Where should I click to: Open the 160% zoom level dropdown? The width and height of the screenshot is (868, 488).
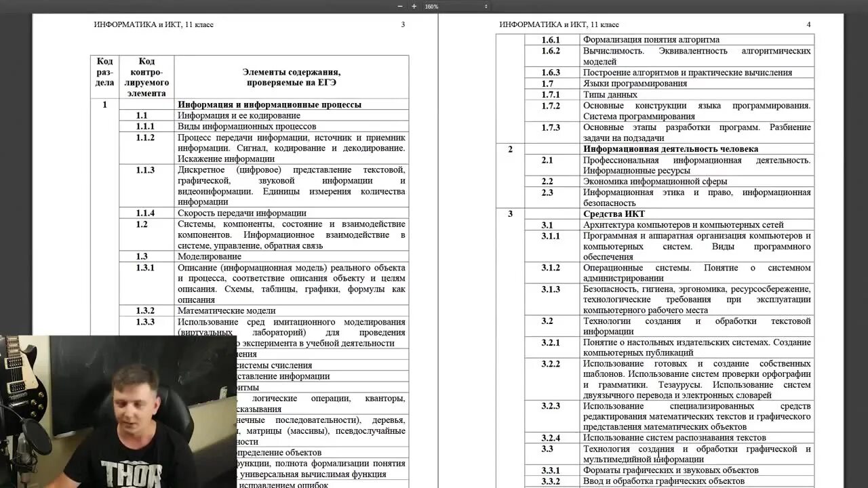click(456, 6)
